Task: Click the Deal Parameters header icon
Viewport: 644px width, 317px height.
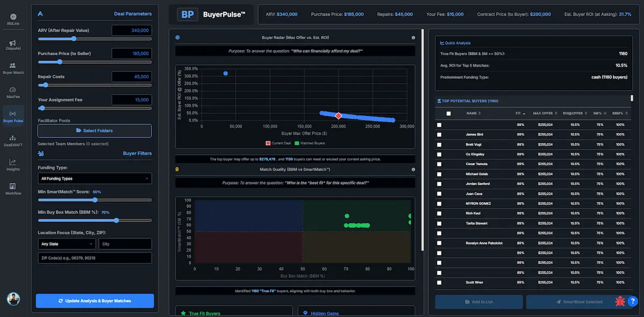Action: coord(41,13)
